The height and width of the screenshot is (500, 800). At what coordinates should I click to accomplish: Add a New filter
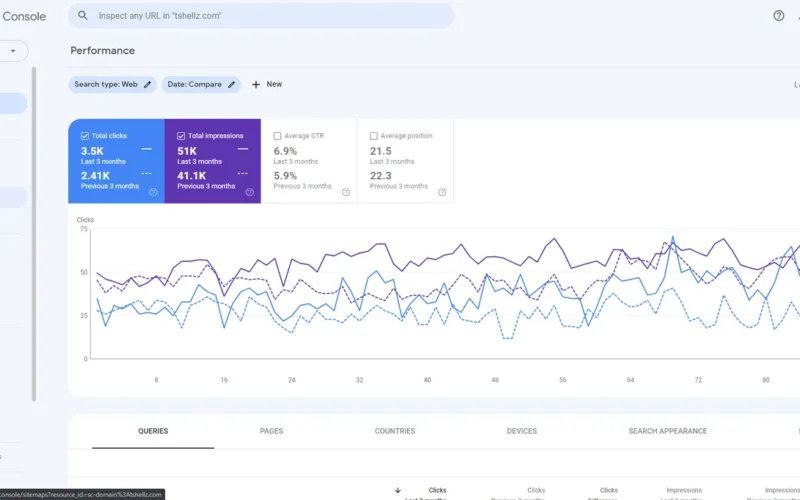[x=267, y=85]
